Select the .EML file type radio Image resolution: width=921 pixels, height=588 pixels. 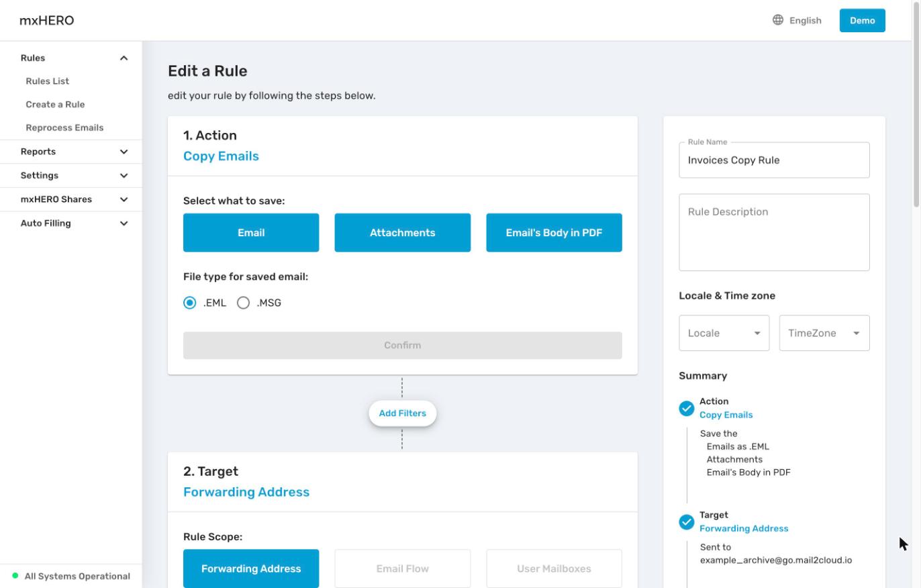coord(190,303)
